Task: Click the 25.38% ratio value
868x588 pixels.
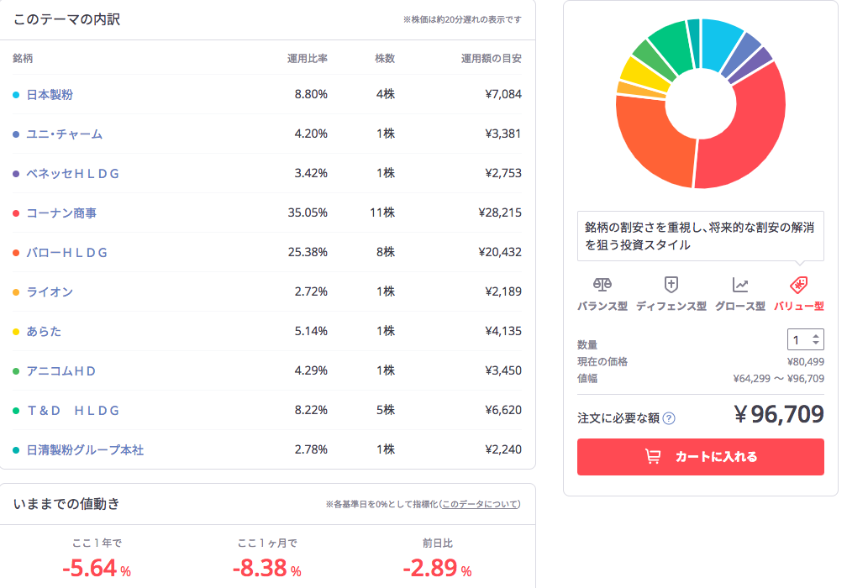Action: pyautogui.click(x=308, y=252)
